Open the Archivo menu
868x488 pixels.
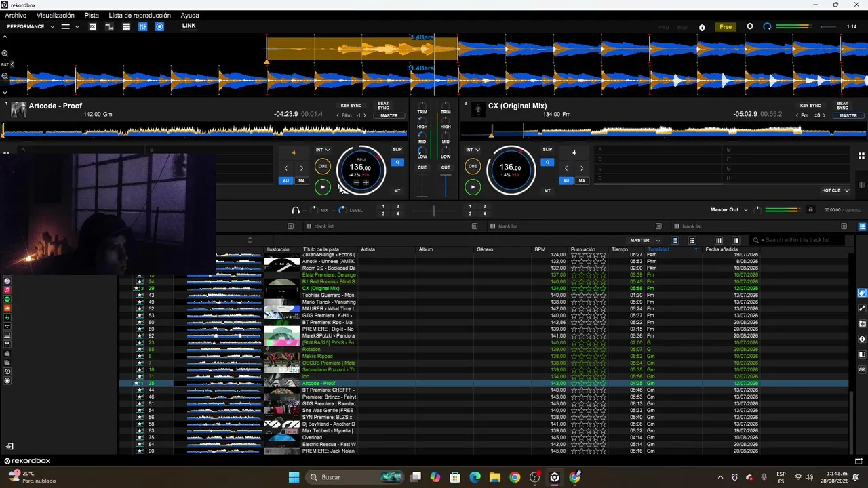tap(16, 15)
